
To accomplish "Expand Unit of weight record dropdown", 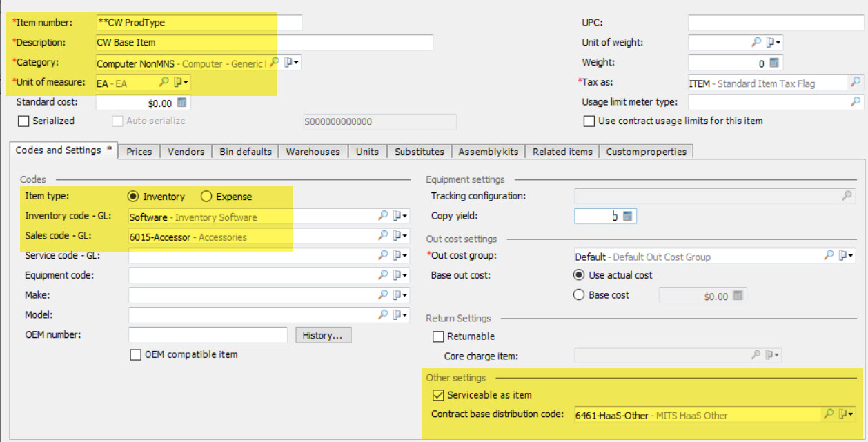I will click(774, 43).
